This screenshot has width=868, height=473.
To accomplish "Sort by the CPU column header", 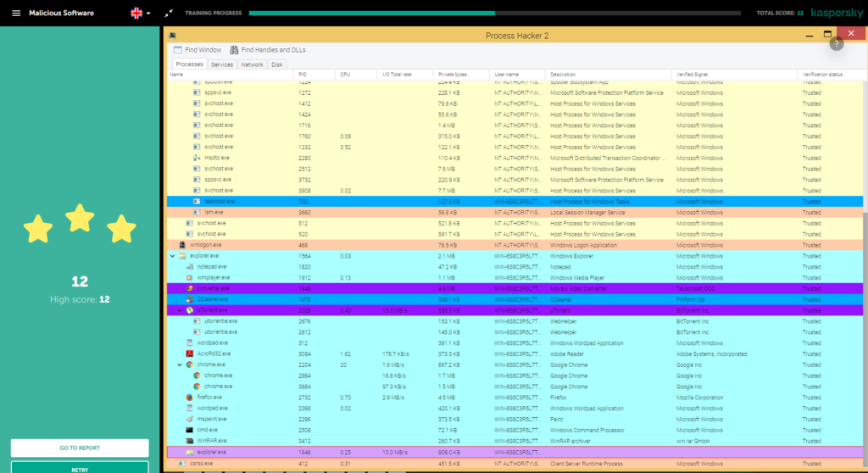I will click(356, 75).
